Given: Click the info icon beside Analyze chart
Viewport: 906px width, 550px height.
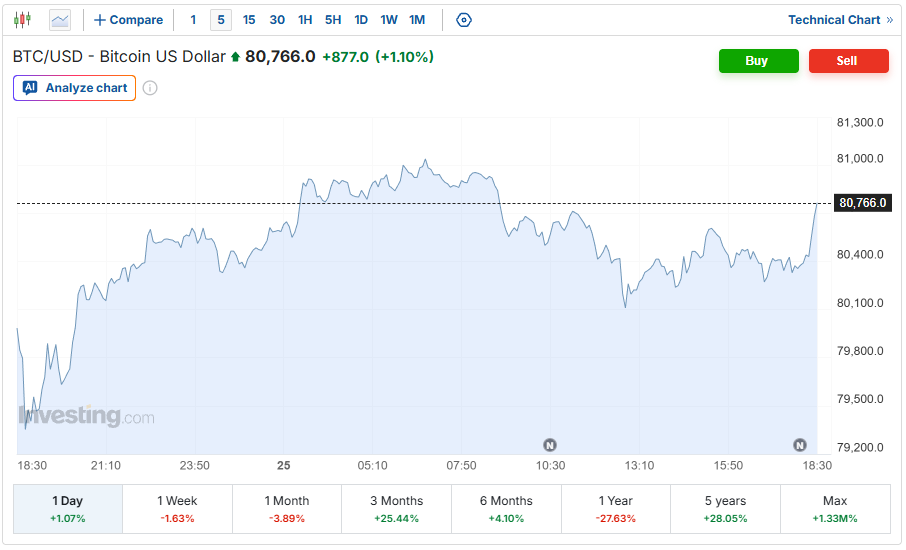Looking at the screenshot, I should (150, 88).
